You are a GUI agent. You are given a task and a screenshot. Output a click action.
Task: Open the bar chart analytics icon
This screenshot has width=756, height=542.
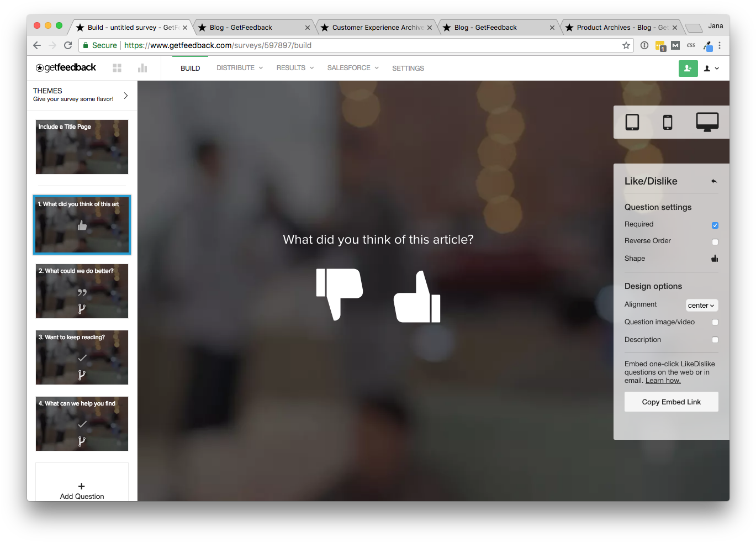[x=142, y=68]
